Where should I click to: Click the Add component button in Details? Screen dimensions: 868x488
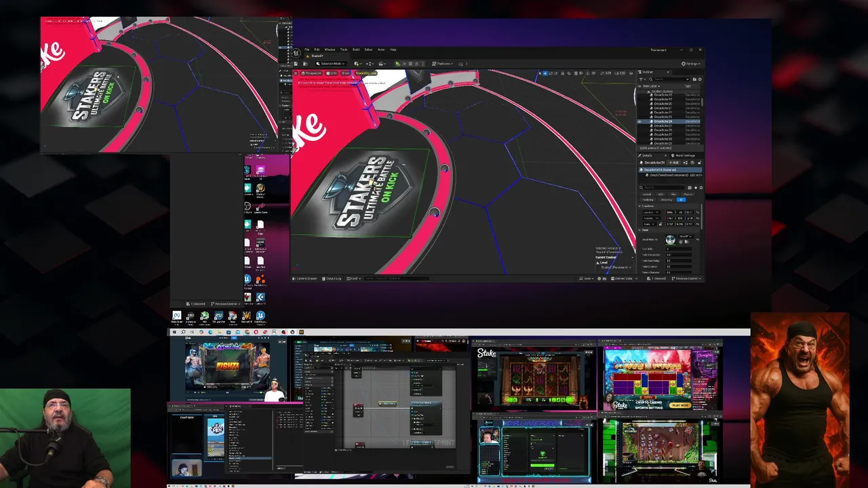pyautogui.click(x=674, y=163)
